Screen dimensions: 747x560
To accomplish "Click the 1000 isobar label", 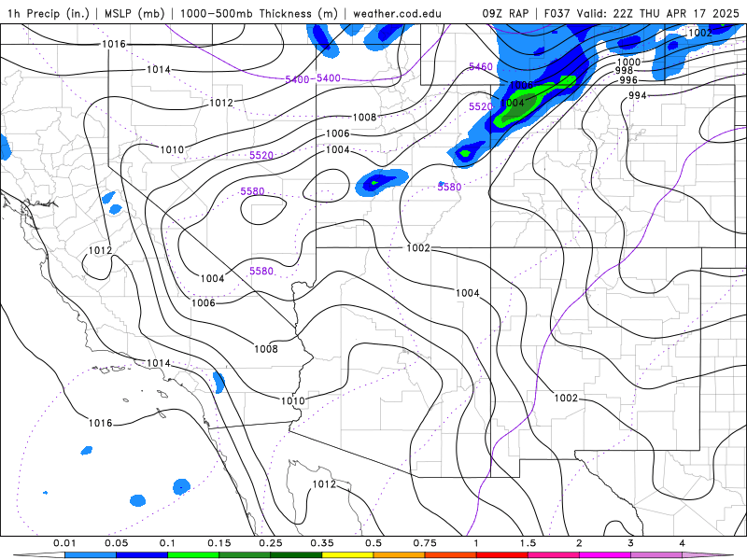I will 628,62.
